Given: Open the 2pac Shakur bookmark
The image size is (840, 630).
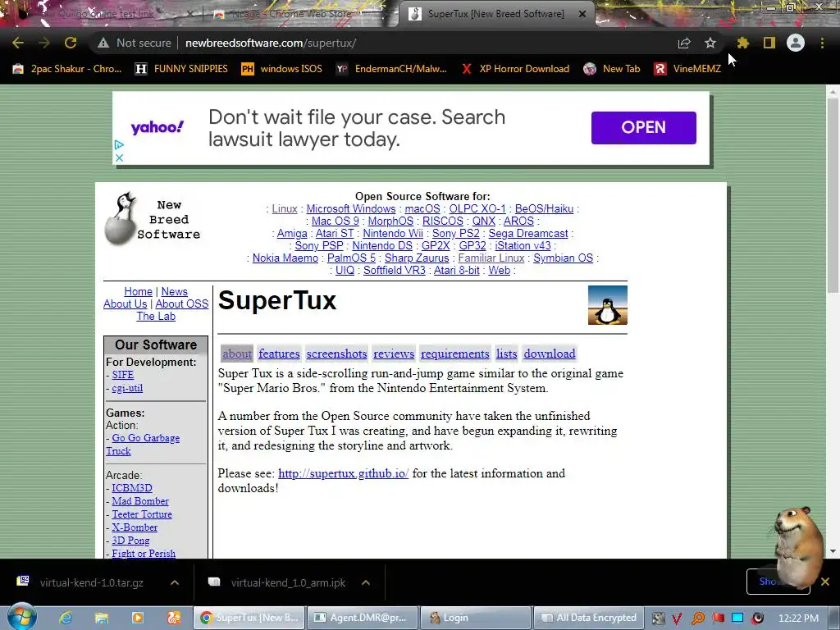Looking at the screenshot, I should coord(67,69).
